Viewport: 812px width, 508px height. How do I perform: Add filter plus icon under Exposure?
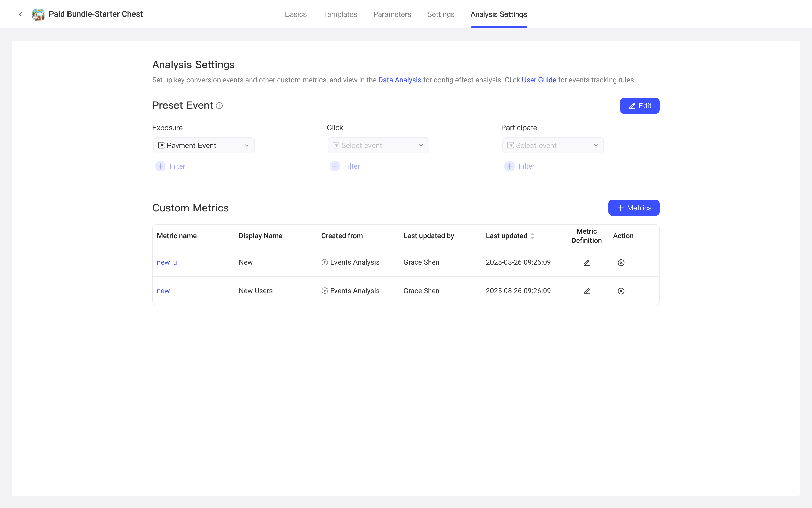pyautogui.click(x=160, y=166)
